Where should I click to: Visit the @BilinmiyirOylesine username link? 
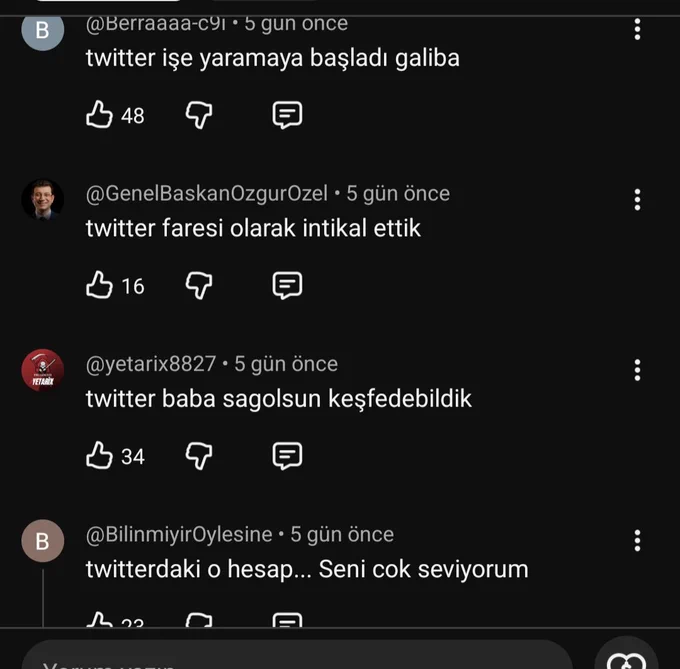point(179,534)
